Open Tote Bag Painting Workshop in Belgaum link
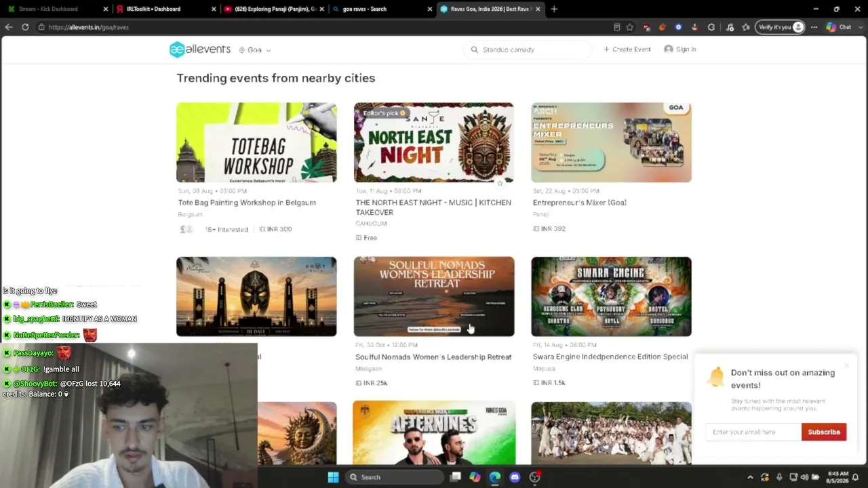This screenshot has height=488, width=868. [x=247, y=203]
